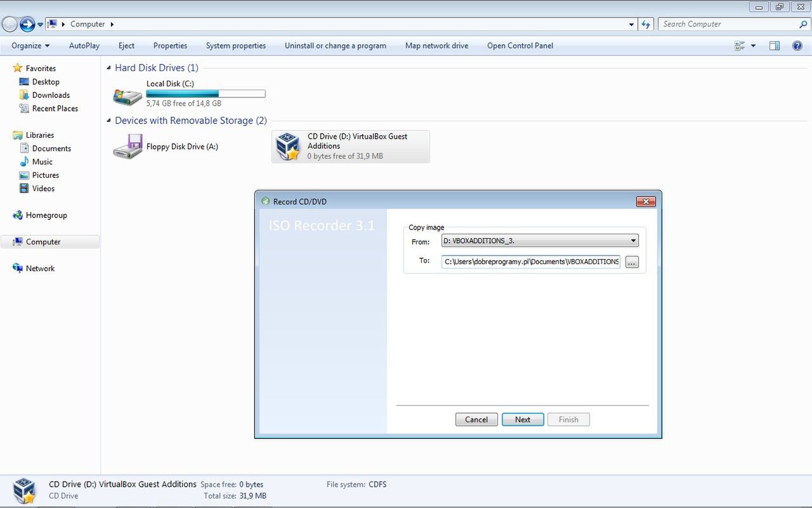The height and width of the screenshot is (508, 812).
Task: Open the Pictures library
Action: [x=46, y=175]
